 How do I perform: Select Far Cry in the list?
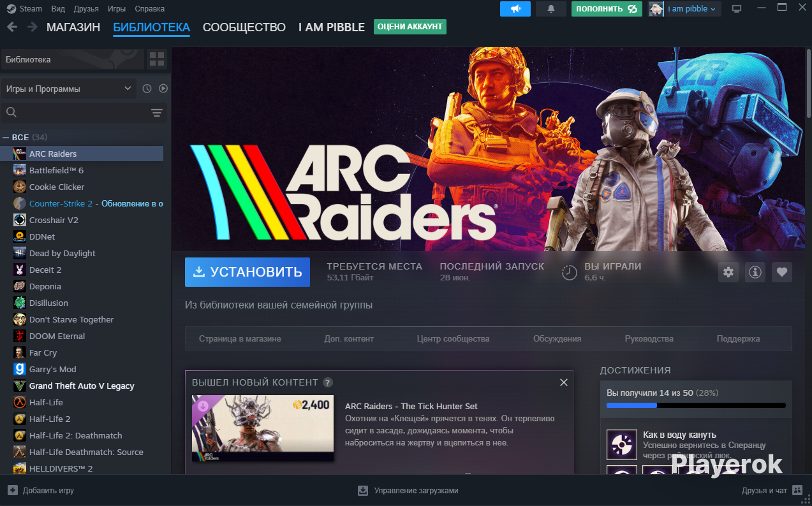82,352
